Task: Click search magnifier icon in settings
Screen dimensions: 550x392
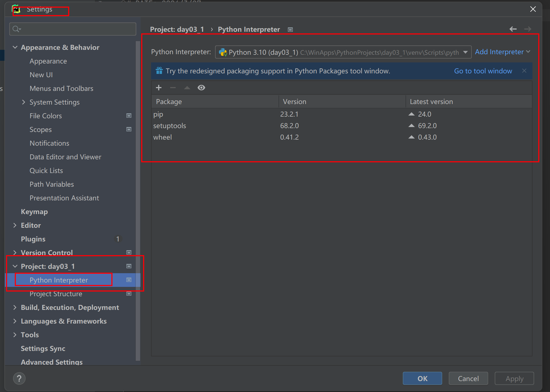Action: coord(16,29)
